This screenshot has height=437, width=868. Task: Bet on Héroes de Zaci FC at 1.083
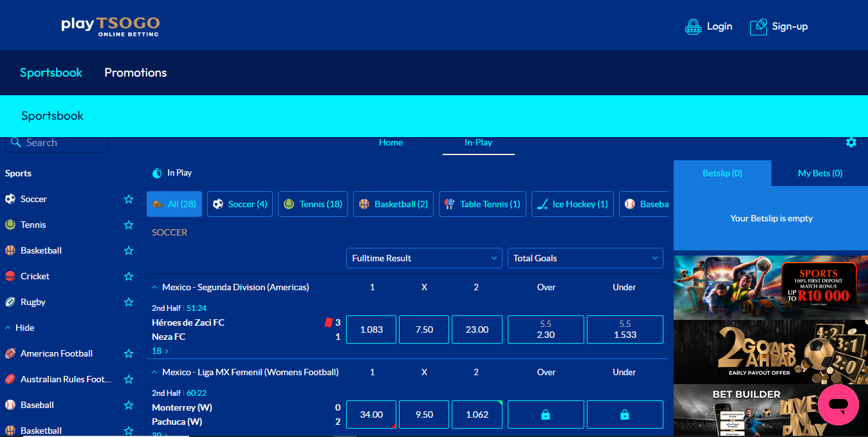371,330
